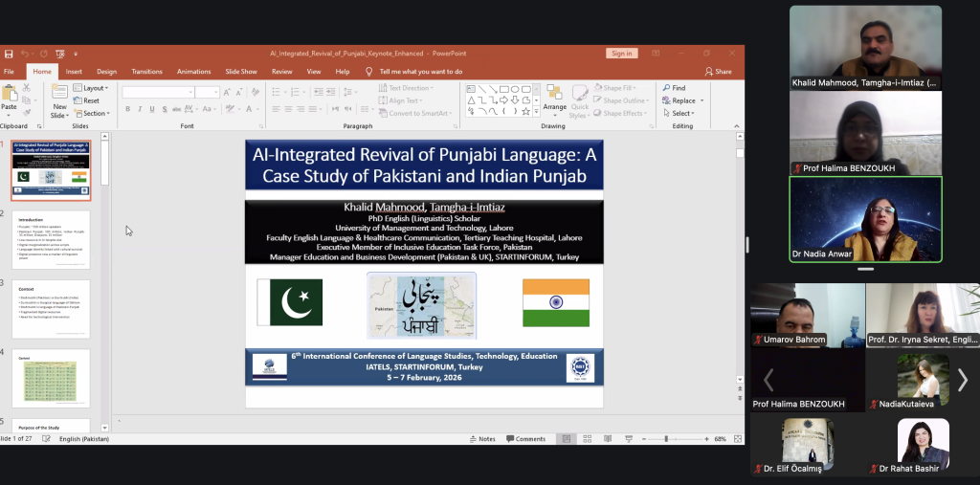Image resolution: width=980 pixels, height=485 pixels.
Task: Insert a text box from the shapes gallery
Action: pyautogui.click(x=471, y=89)
